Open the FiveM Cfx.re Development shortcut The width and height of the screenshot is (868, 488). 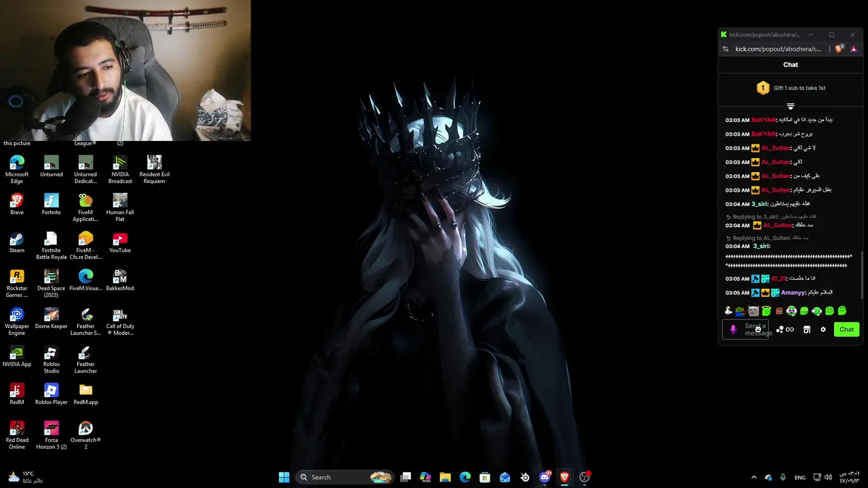(85, 245)
